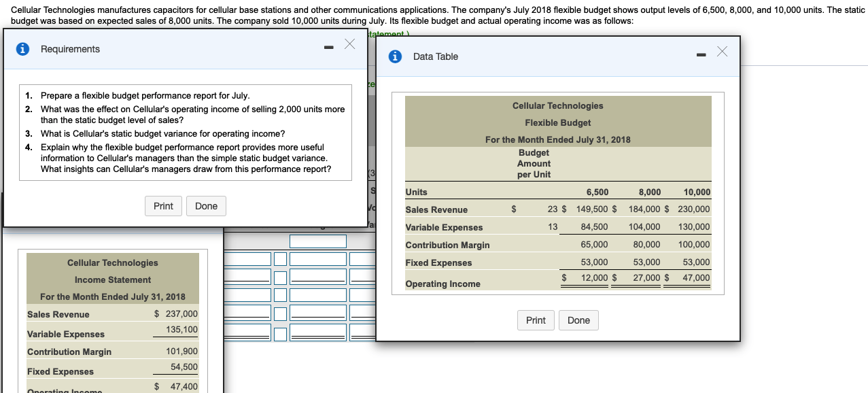The image size is (868, 393).
Task: Click the 65,000 contribution margin value
Action: pyautogui.click(x=594, y=244)
